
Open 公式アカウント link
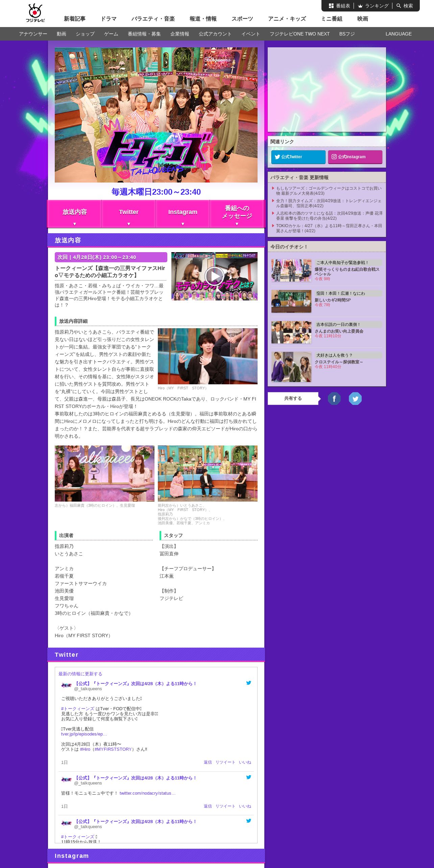pos(215,34)
